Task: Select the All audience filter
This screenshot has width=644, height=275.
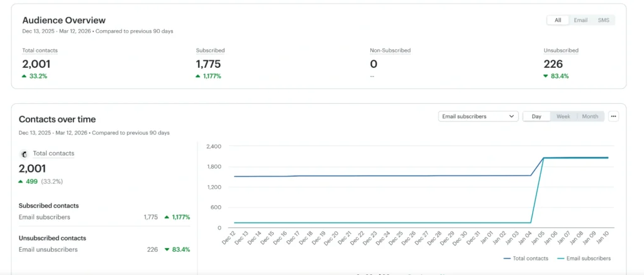Action: point(557,20)
